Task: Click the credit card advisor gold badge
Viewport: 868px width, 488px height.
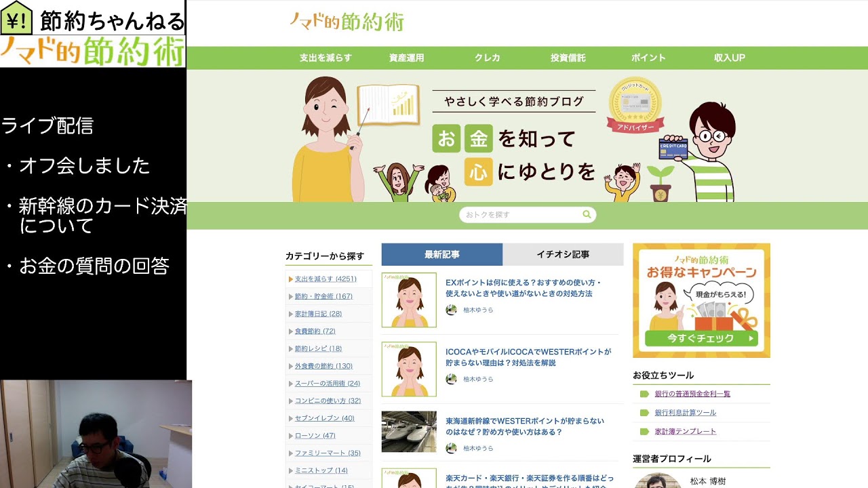Action: [x=635, y=104]
